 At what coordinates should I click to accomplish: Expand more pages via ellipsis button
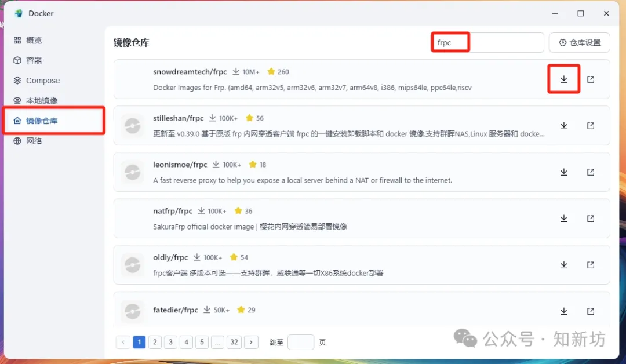[217, 342]
